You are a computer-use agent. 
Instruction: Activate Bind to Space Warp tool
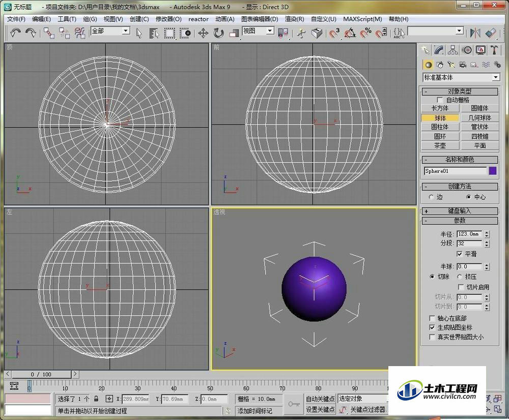coord(80,33)
